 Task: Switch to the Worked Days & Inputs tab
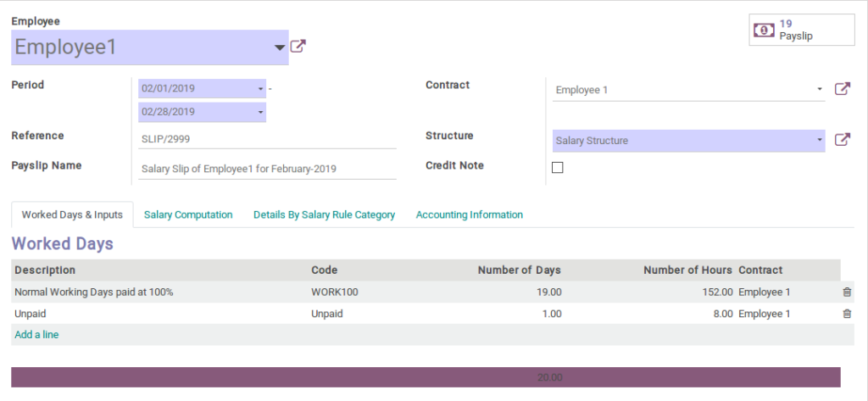[x=73, y=214]
